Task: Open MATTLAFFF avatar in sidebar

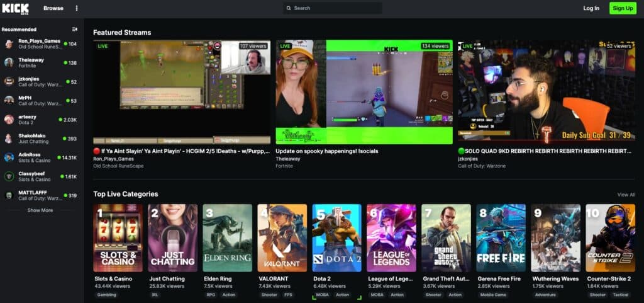Action: [x=9, y=195]
